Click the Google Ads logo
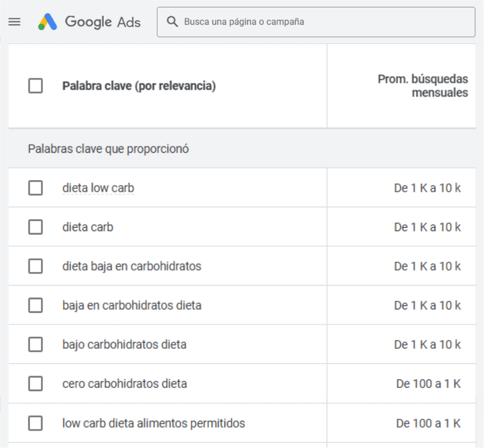 48,22
